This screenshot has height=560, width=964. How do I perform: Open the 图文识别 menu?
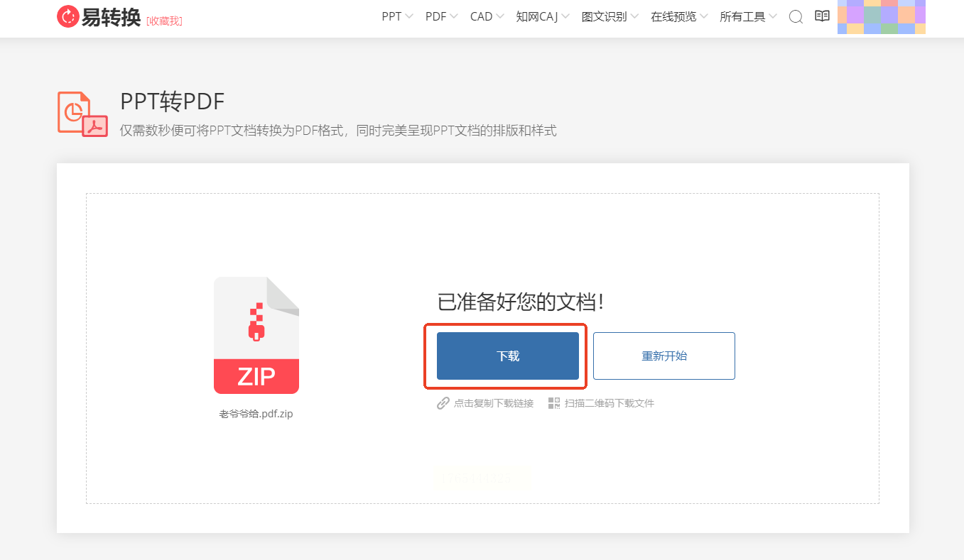[610, 17]
